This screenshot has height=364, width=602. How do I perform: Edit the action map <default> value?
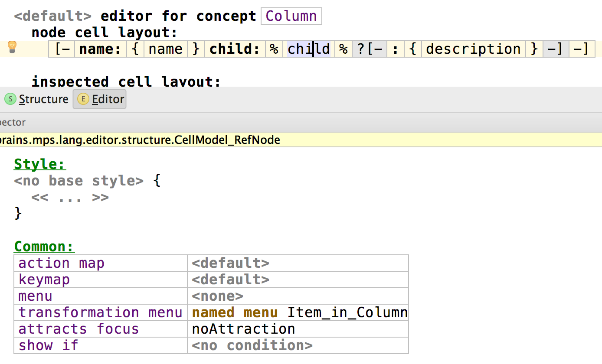coord(230,263)
